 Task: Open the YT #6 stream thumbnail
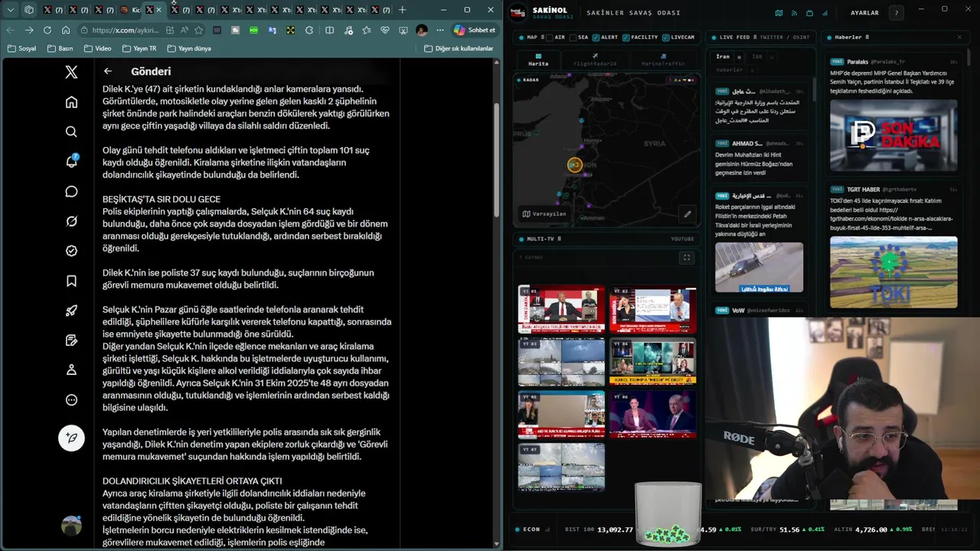653,414
